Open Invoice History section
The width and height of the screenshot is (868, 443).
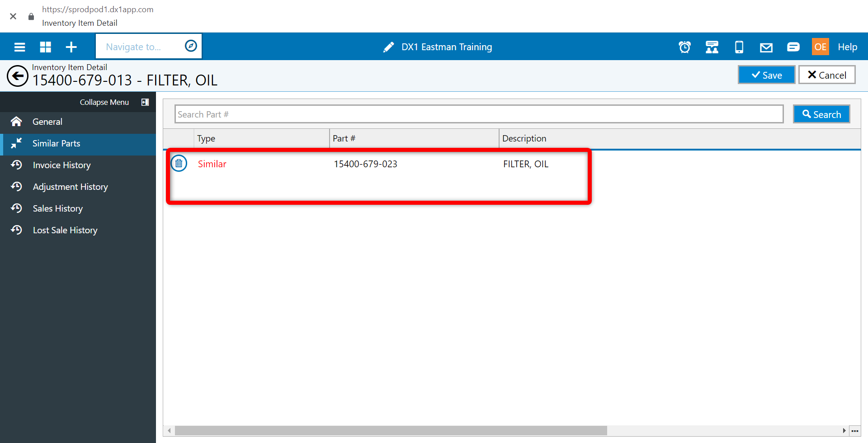click(x=78, y=165)
